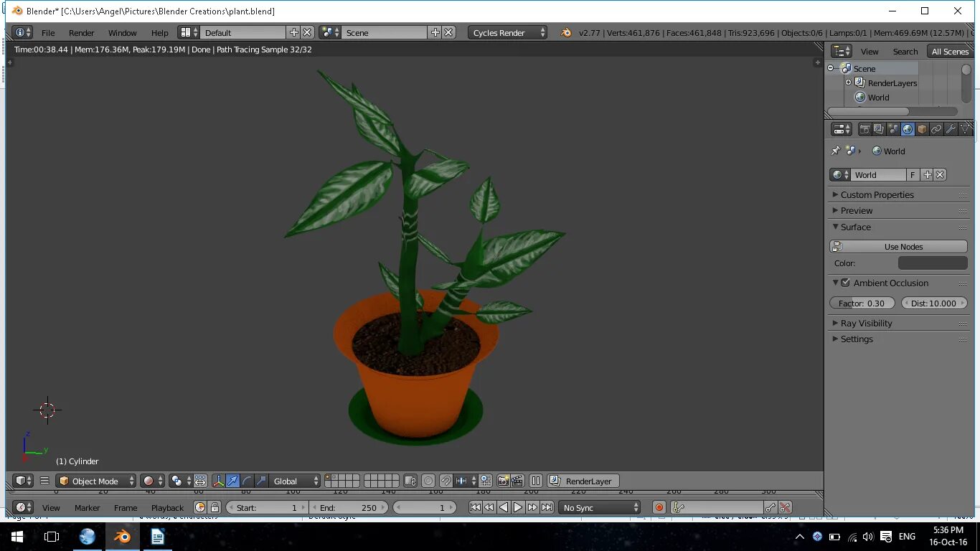The height and width of the screenshot is (551, 980).
Task: Open the Object Data tab (triangle mesh icon)
Action: pyautogui.click(x=965, y=129)
